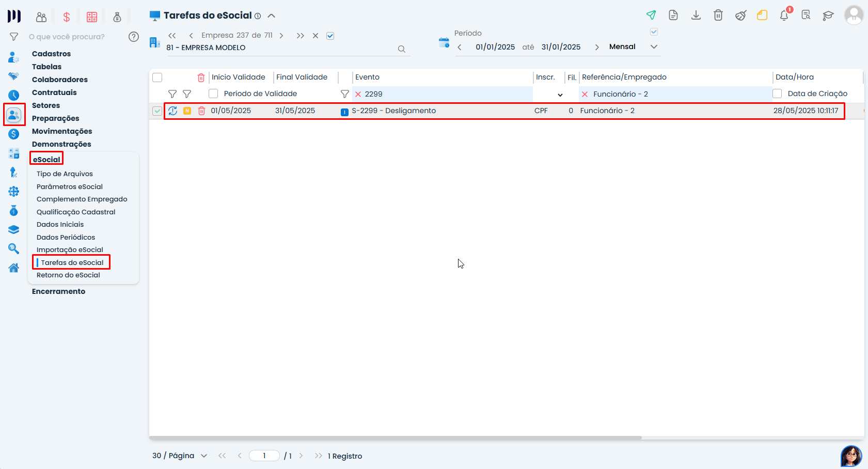Open the red calculator grid module

coord(92,17)
